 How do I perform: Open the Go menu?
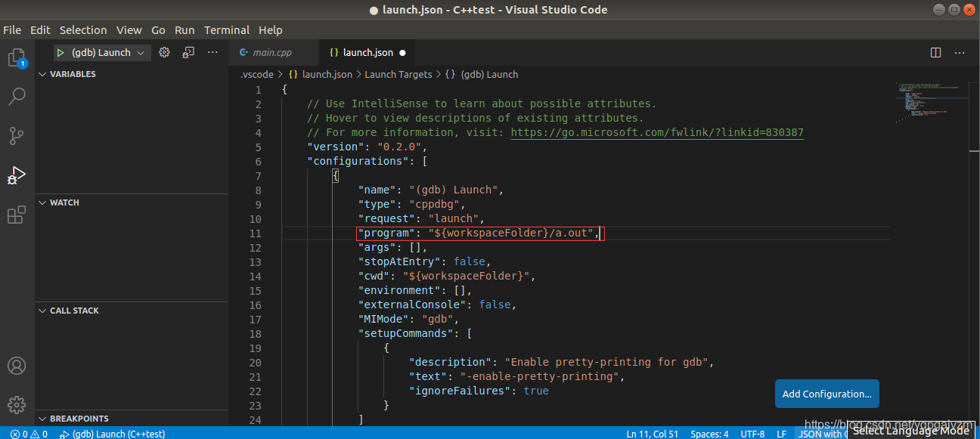(x=158, y=30)
